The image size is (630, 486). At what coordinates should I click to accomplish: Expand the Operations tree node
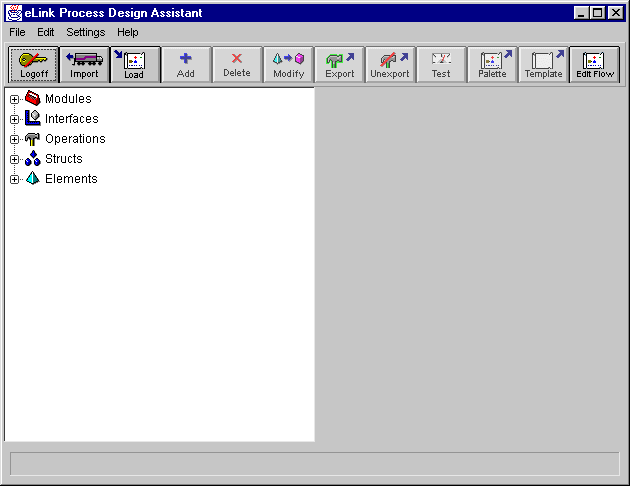[14, 139]
